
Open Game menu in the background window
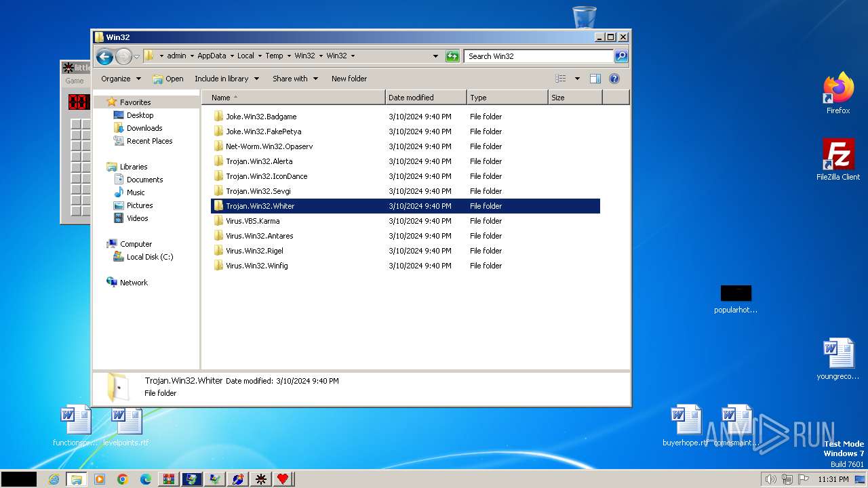click(75, 81)
